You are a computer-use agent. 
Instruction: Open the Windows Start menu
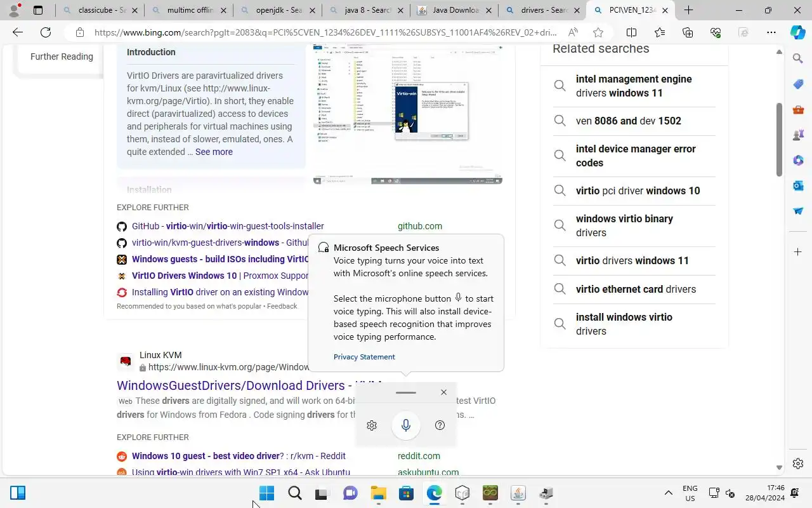(267, 493)
